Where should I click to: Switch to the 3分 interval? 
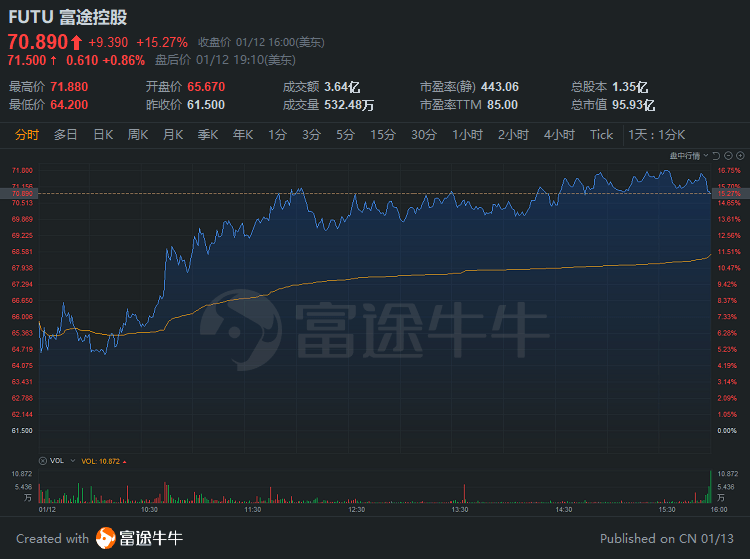tap(311, 135)
